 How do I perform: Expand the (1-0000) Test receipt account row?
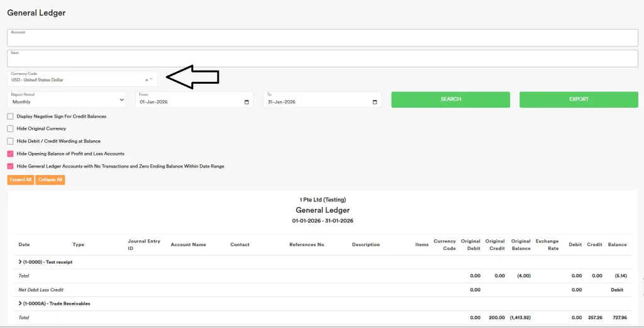point(20,261)
